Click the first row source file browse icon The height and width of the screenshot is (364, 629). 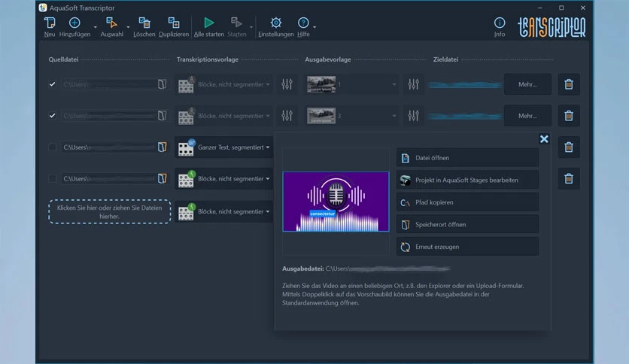162,84
